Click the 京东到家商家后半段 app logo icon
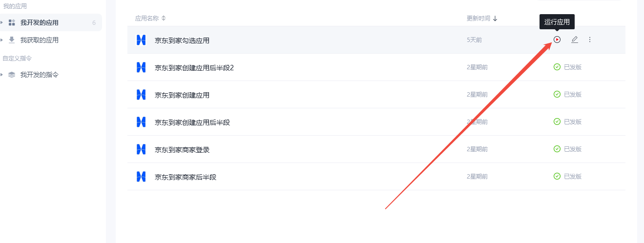The image size is (644, 243). (141, 177)
